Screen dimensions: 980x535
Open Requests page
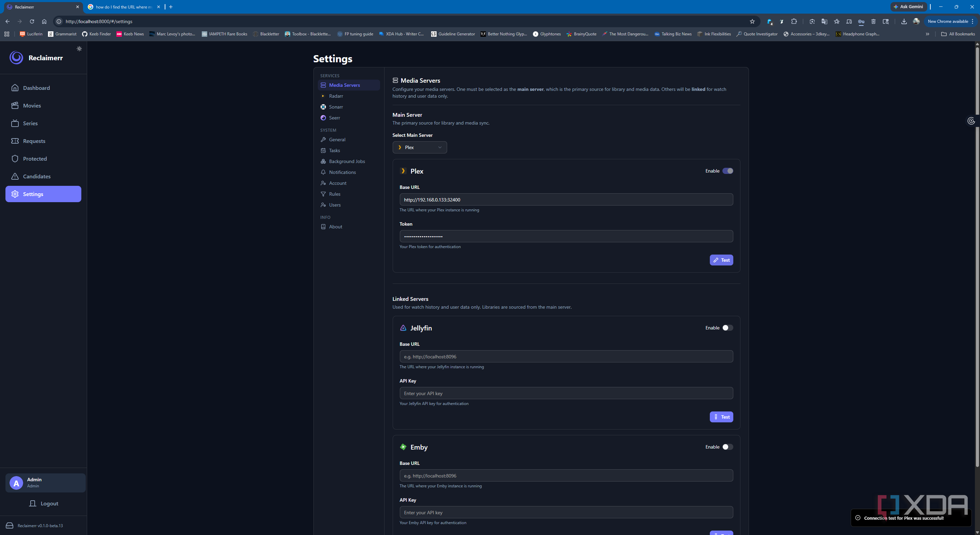[x=43, y=141]
